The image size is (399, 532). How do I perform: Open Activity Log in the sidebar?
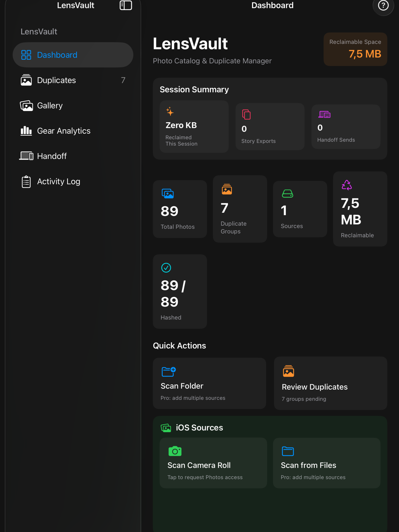coord(73,181)
